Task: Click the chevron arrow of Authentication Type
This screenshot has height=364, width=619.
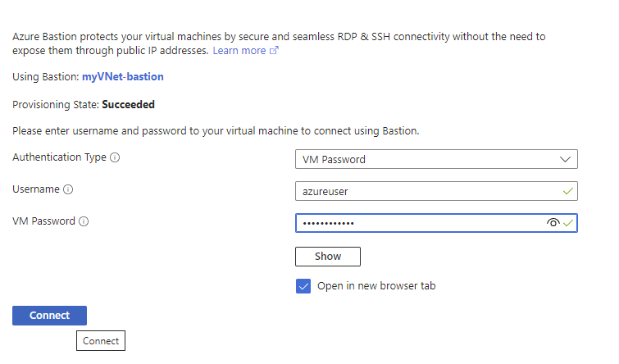Action: pos(564,159)
